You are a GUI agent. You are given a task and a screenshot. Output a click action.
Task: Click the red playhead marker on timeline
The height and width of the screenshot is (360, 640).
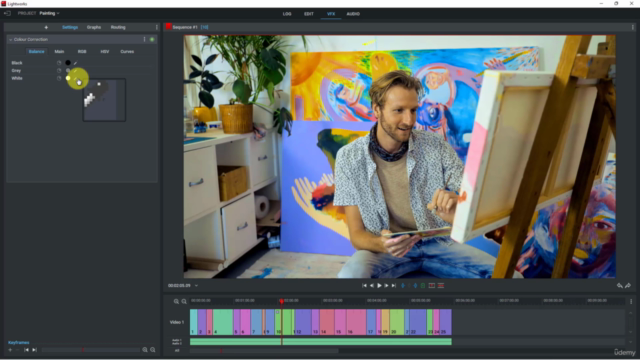[x=282, y=301]
